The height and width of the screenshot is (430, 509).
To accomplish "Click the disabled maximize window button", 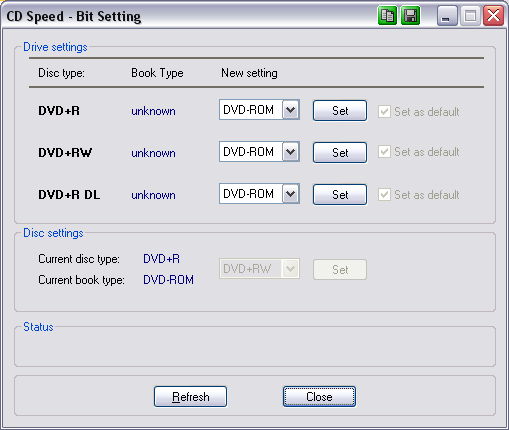I will [470, 16].
